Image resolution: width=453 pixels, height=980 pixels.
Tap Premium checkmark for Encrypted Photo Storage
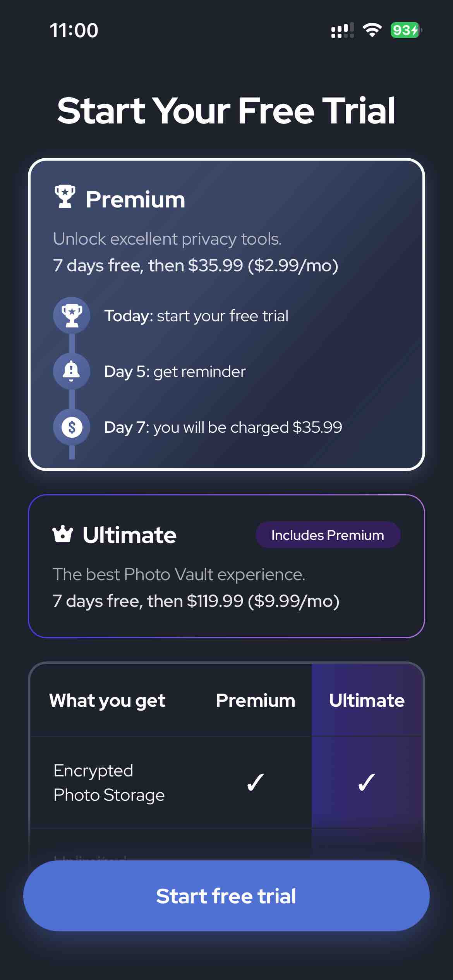coord(256,782)
